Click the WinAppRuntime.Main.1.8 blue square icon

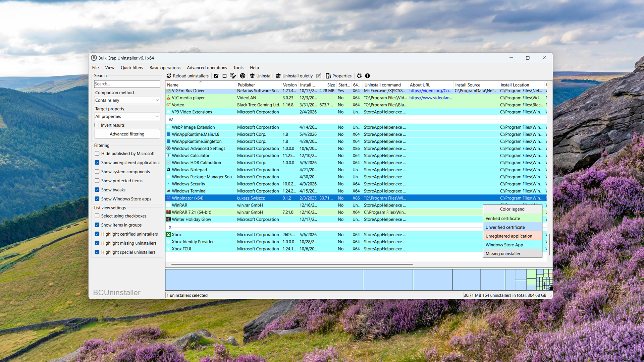pyautogui.click(x=169, y=134)
